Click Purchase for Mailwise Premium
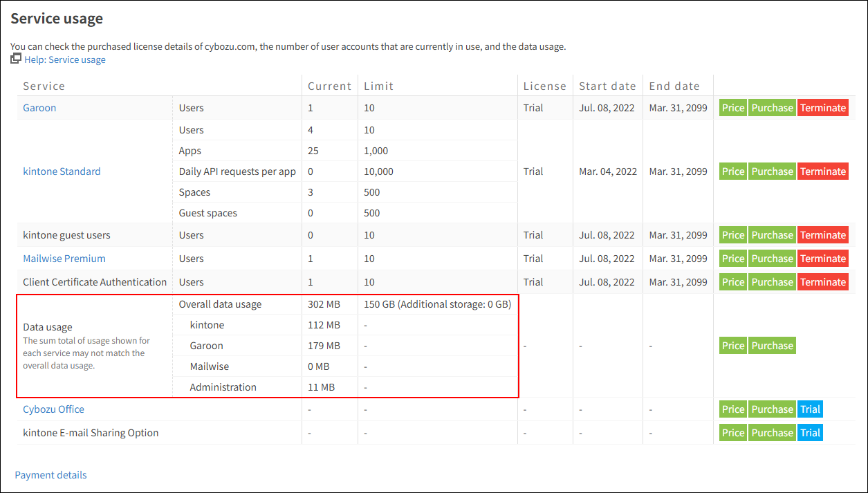Screen dimensions: 868x493 [772, 258]
